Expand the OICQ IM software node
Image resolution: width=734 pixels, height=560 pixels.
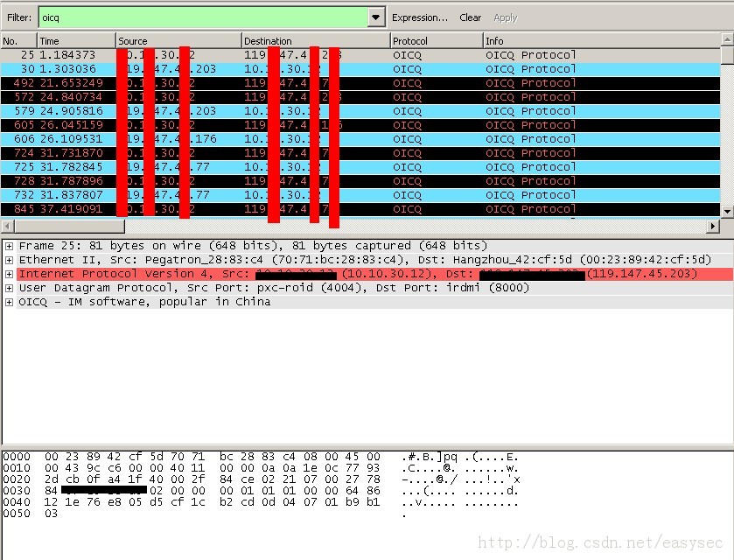tap(9, 302)
